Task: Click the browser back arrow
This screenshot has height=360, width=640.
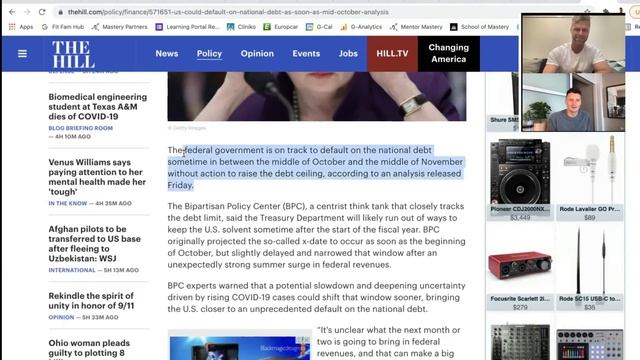Action: point(12,12)
